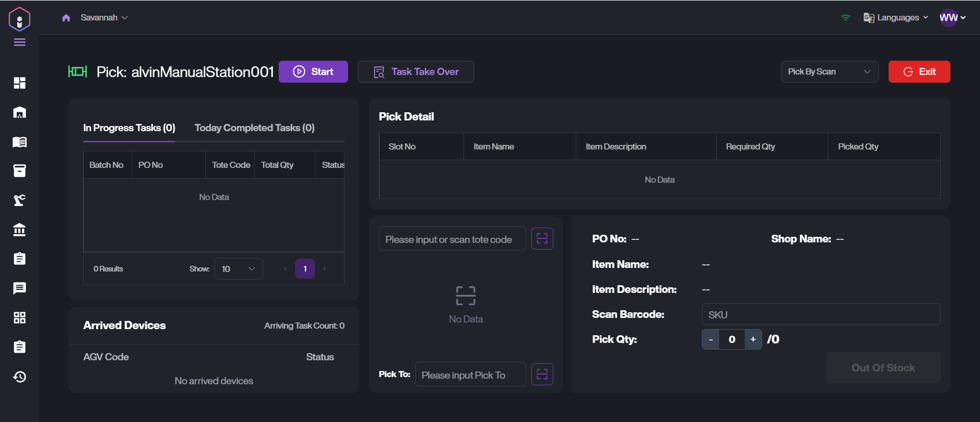Viewport: 980px width, 422px height.
Task: Click the red Exit button
Action: tap(919, 72)
